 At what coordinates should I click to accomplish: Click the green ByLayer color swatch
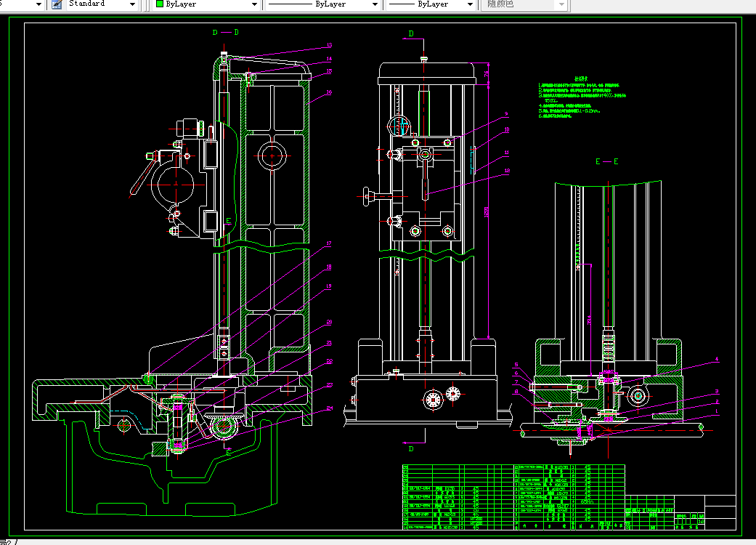click(160, 4)
